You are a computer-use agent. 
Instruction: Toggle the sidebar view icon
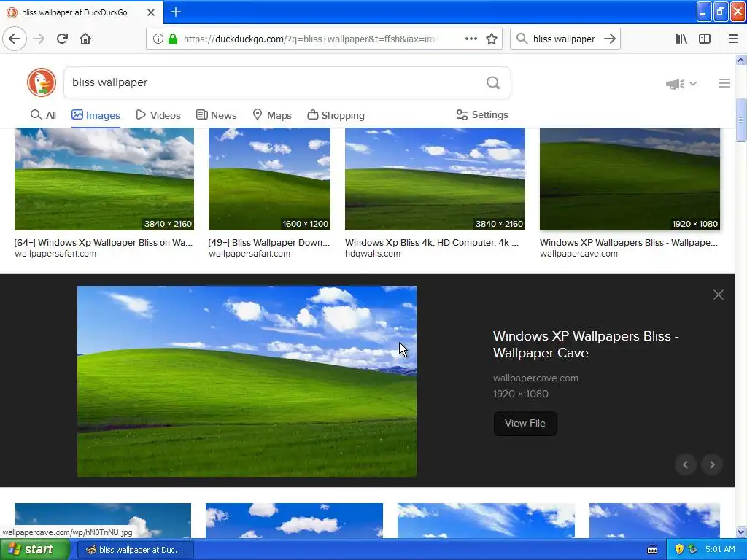point(705,39)
